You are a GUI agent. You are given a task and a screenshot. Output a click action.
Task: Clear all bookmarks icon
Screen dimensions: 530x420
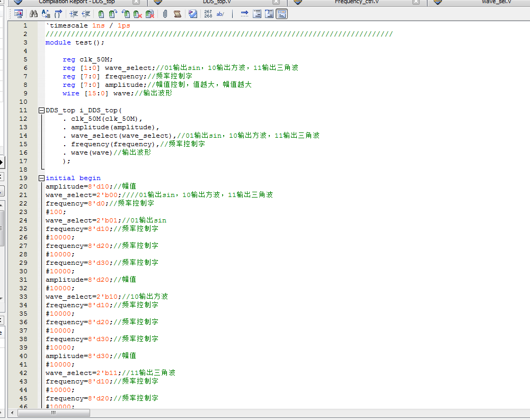150,14
